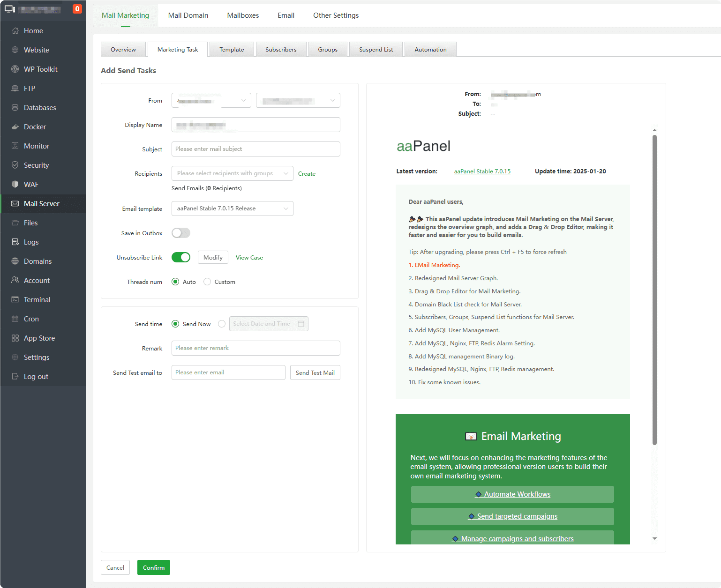Click the Databases icon

coord(15,108)
